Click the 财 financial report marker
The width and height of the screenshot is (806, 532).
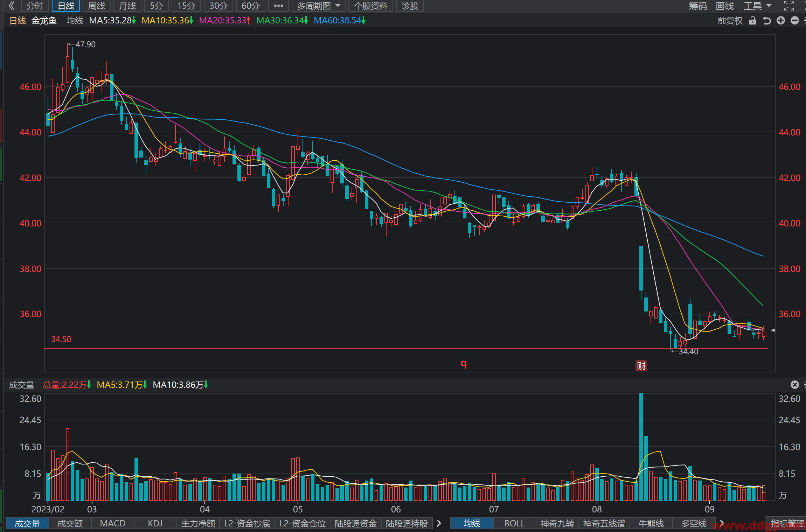coord(641,366)
